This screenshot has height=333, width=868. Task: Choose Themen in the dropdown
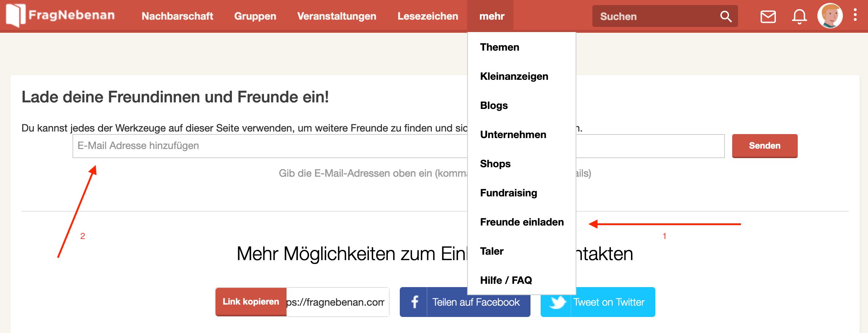point(499,47)
